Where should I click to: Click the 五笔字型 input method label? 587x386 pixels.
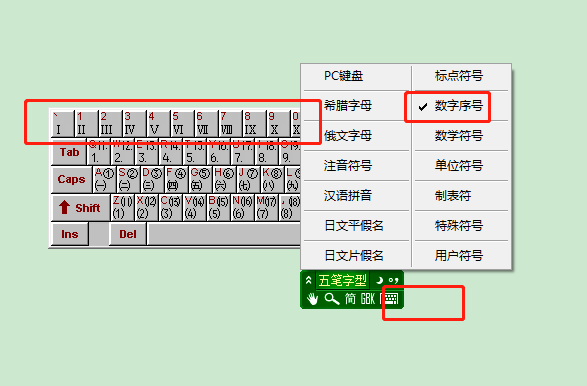coord(343,280)
